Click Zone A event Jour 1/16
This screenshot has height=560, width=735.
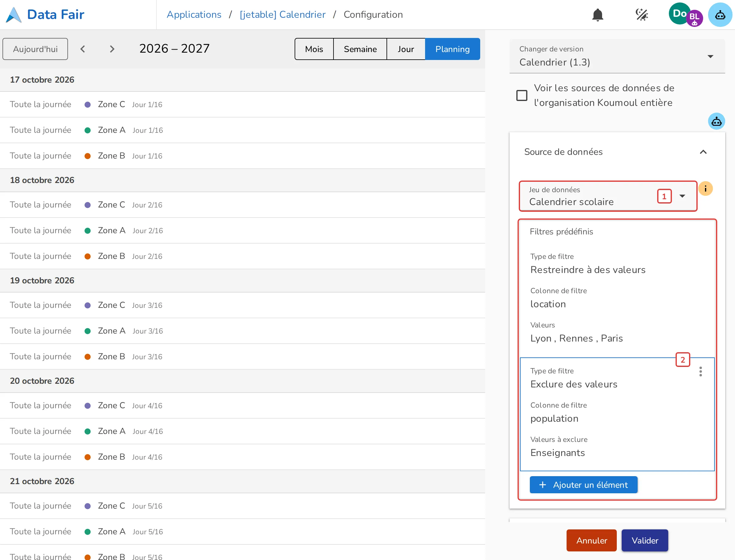coord(243,130)
